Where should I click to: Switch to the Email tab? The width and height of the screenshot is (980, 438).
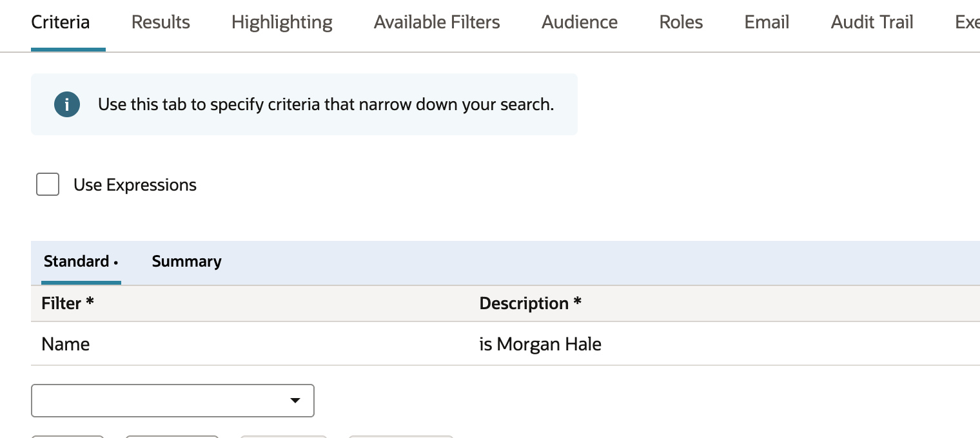click(x=767, y=23)
